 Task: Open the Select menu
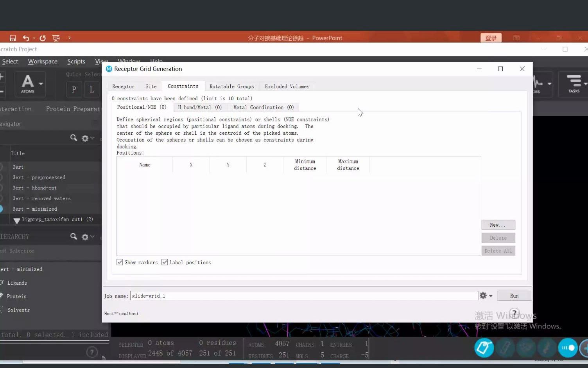[x=10, y=61]
